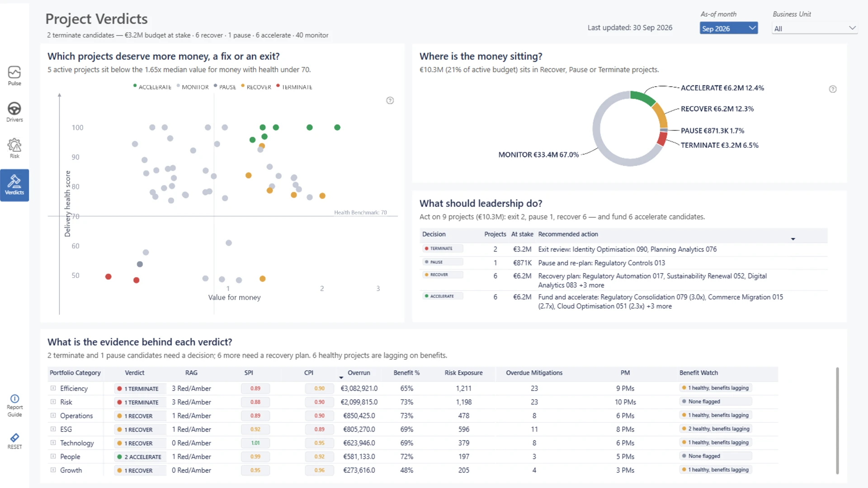
Task: Toggle the ACCELERATE legend item
Action: (x=152, y=87)
